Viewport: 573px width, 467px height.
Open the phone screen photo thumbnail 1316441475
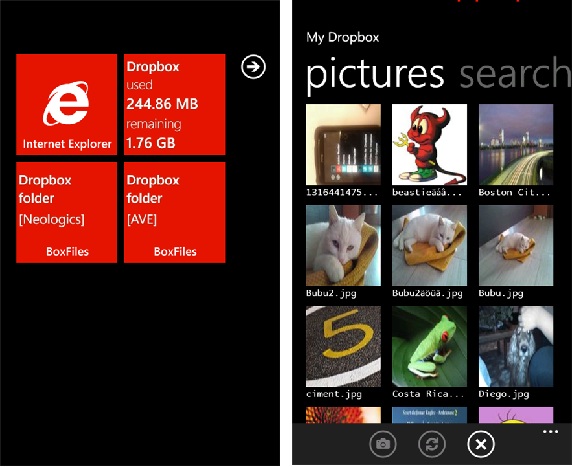344,144
